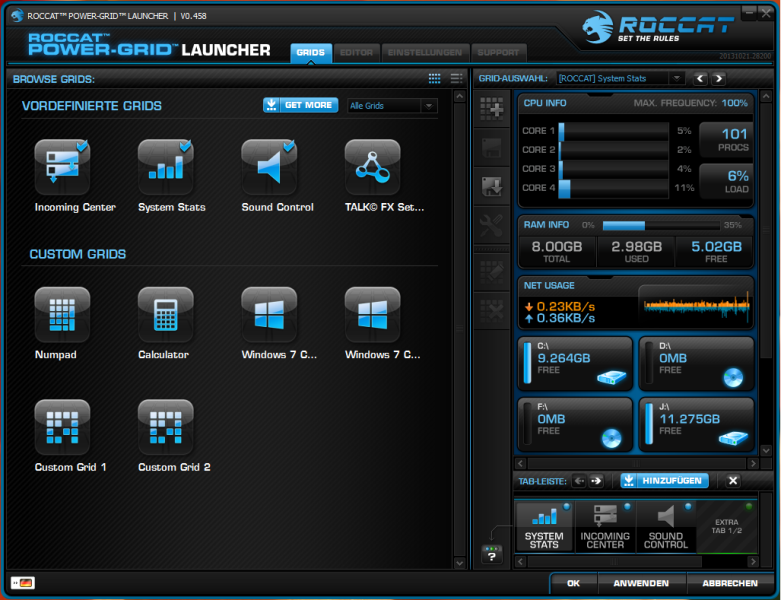Open the Einstellungen tab
Viewport: 781px width, 600px height.
[425, 53]
